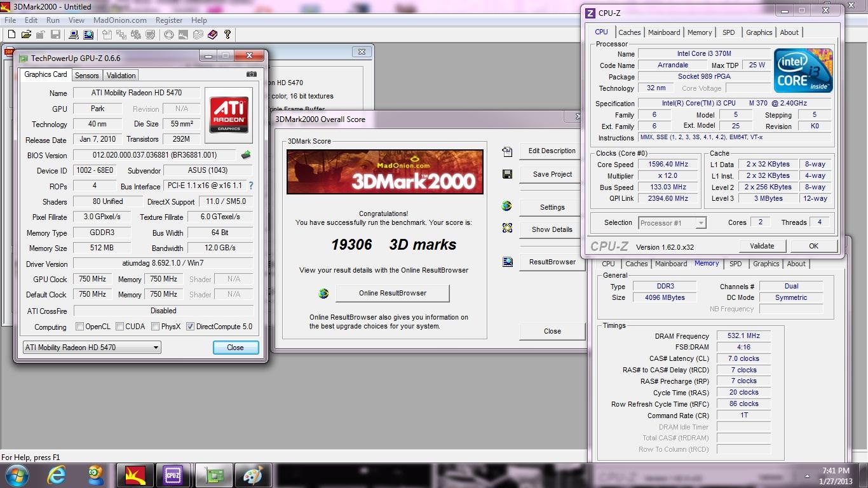
Task: Click the Save Project button
Action: pyautogui.click(x=552, y=174)
